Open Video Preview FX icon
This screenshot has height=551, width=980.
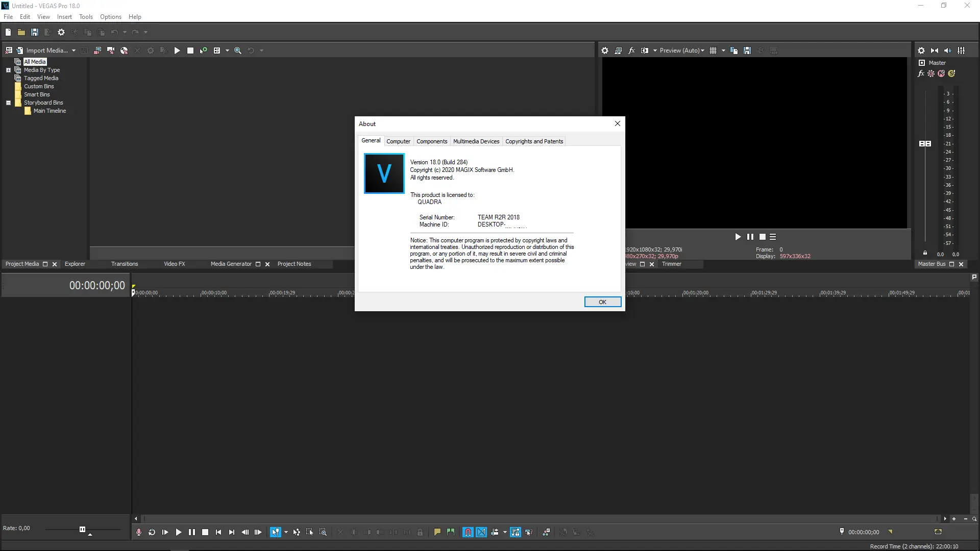click(x=631, y=51)
